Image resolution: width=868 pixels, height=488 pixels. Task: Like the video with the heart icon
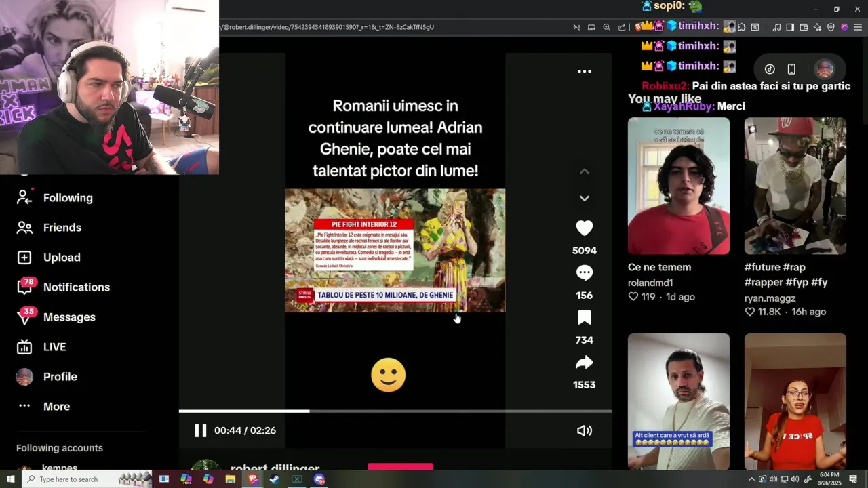tap(584, 228)
